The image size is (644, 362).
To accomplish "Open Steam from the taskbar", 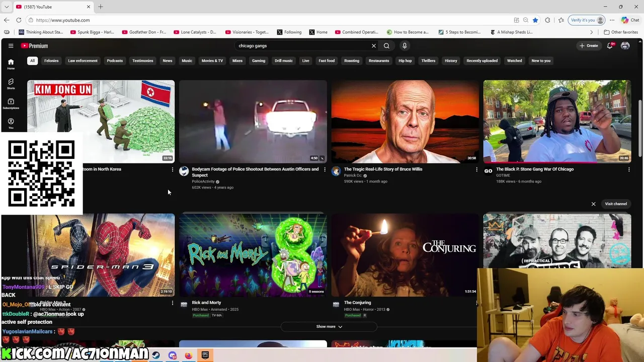I will 156,355.
